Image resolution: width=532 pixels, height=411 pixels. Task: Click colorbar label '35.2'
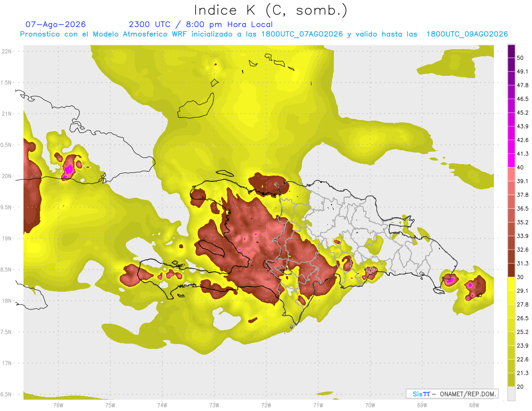523,222
